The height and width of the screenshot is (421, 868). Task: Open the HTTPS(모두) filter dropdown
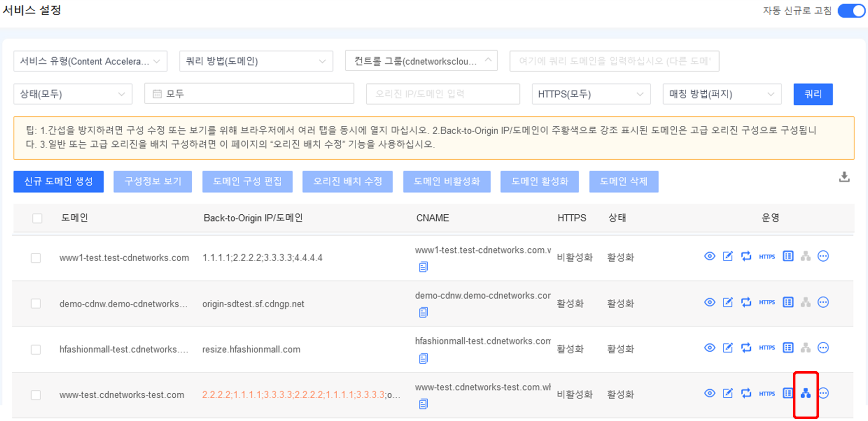tap(591, 94)
